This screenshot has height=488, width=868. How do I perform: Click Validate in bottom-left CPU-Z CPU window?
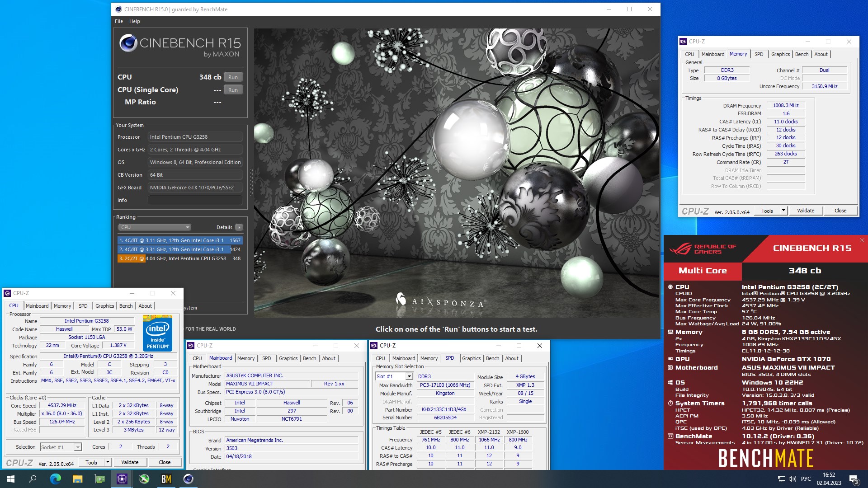pyautogui.click(x=130, y=462)
